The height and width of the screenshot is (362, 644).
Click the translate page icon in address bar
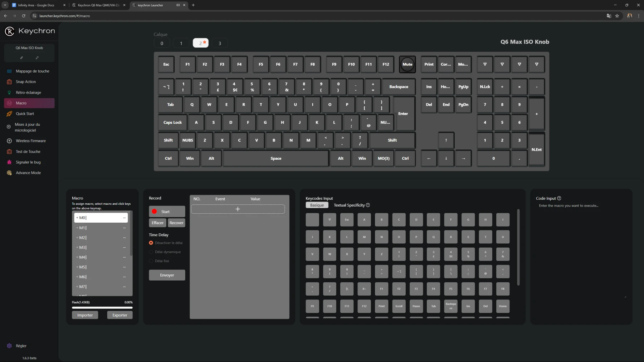tap(609, 16)
